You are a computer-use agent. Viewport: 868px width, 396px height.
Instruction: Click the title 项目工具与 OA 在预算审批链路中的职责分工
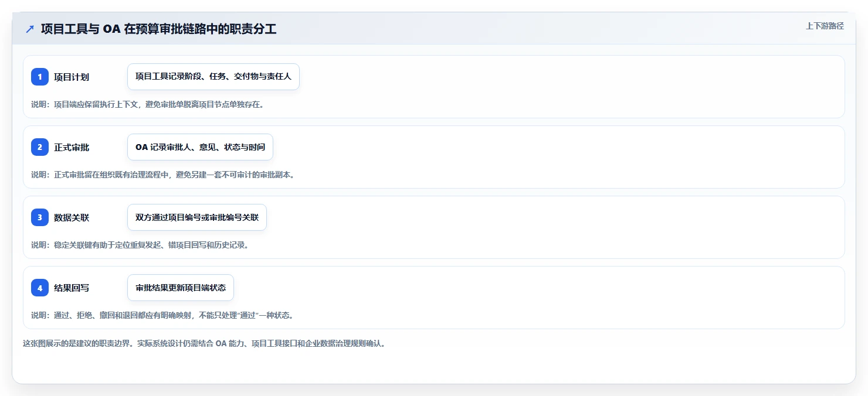coord(158,29)
